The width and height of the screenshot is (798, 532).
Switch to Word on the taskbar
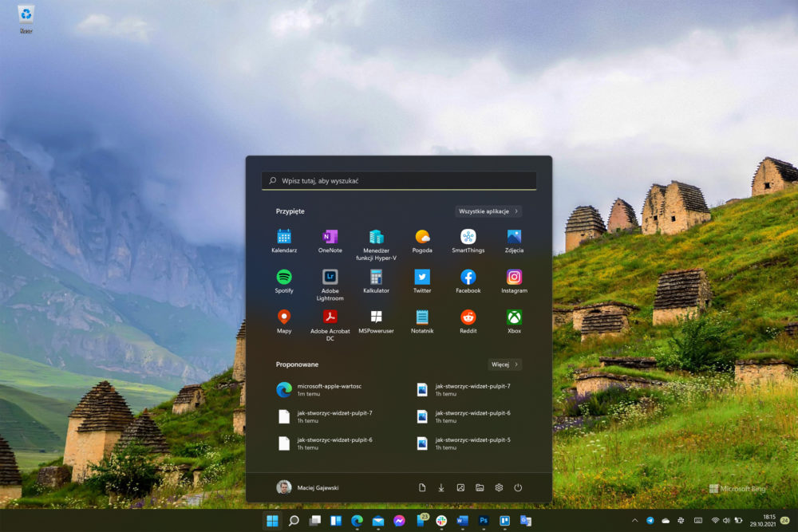tap(462, 520)
